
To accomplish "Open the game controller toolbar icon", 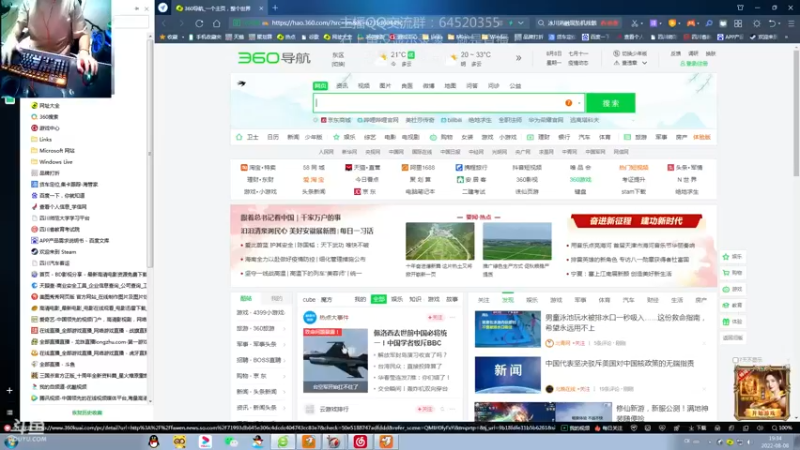I will pyautogui.click(x=690, y=23).
